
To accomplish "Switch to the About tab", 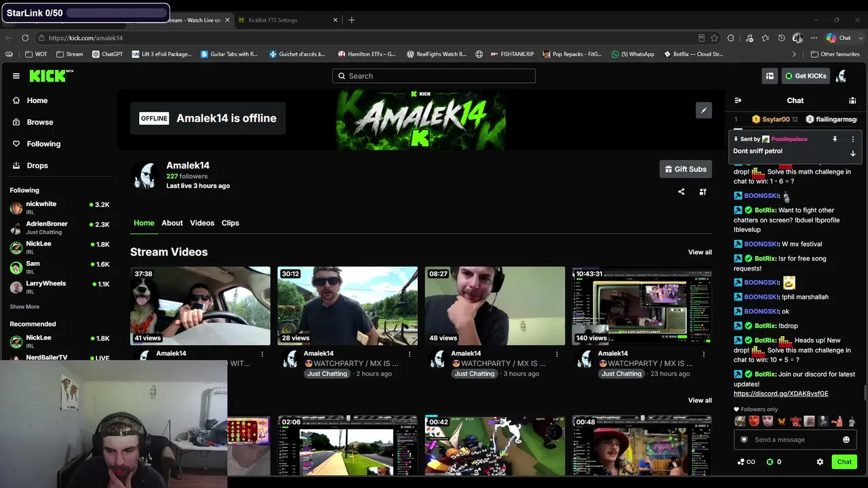I will [x=172, y=223].
